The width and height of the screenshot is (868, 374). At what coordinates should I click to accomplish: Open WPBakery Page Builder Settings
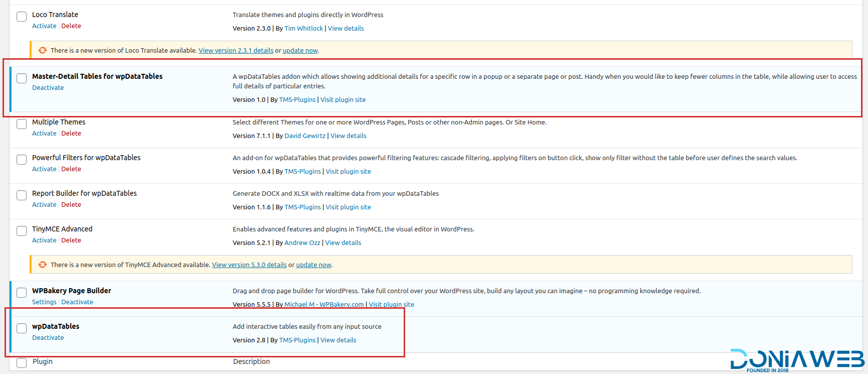click(44, 302)
